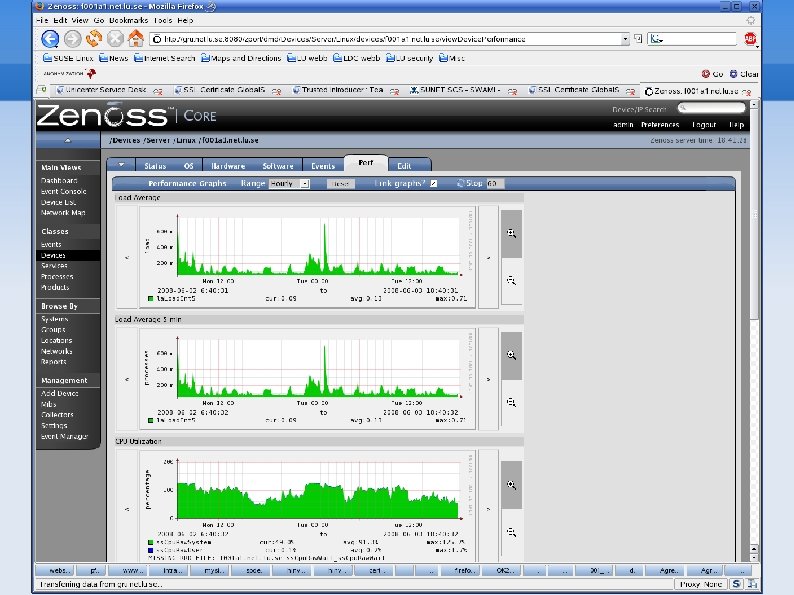The image size is (794, 595).
Task: Switch to the Hardware tab
Action: (x=228, y=166)
